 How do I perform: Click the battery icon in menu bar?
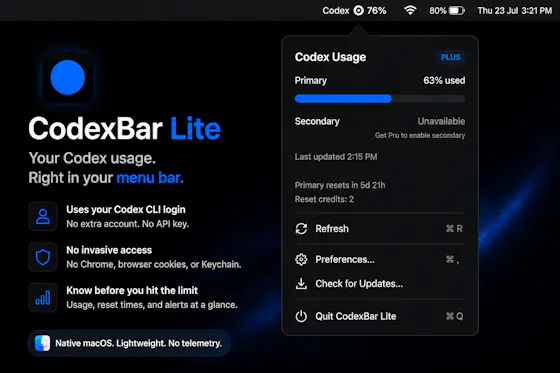tap(456, 11)
